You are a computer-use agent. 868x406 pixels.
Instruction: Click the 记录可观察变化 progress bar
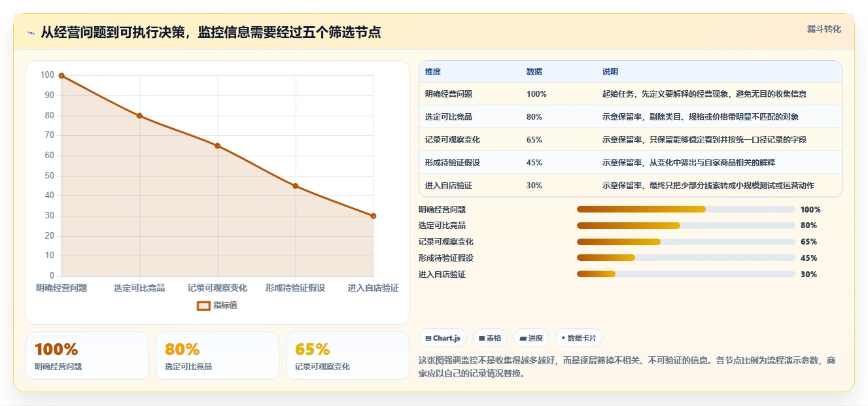click(686, 242)
